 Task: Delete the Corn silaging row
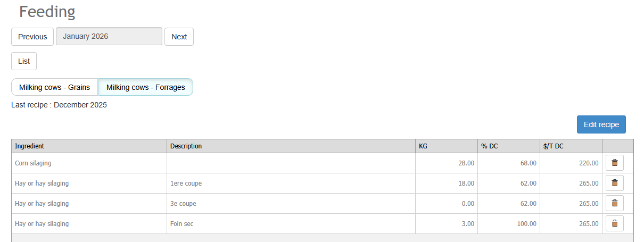click(614, 163)
